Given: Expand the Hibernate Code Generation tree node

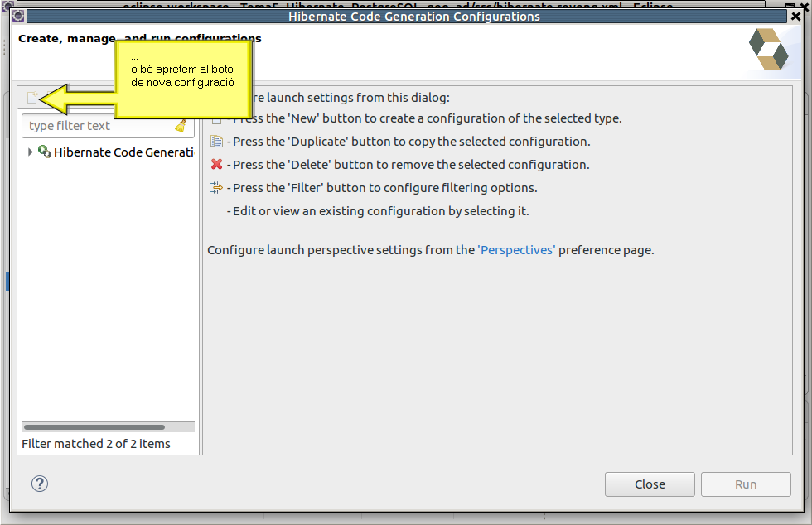Looking at the screenshot, I should 30,152.
